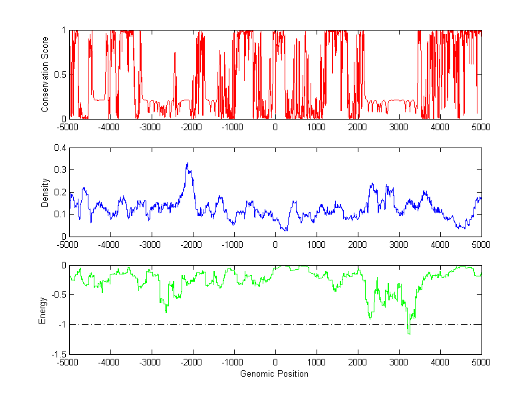Click the -2000 x-tick under the Energy plot
This screenshot has height=398, width=532.
pos(191,362)
